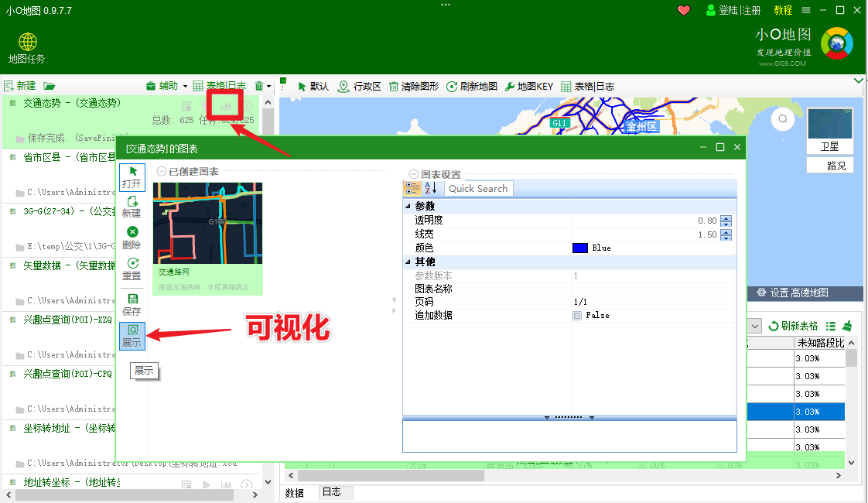Image resolution: width=868 pixels, height=503 pixels.
Task: Click 清除图形 to clear shapes
Action: (x=414, y=87)
